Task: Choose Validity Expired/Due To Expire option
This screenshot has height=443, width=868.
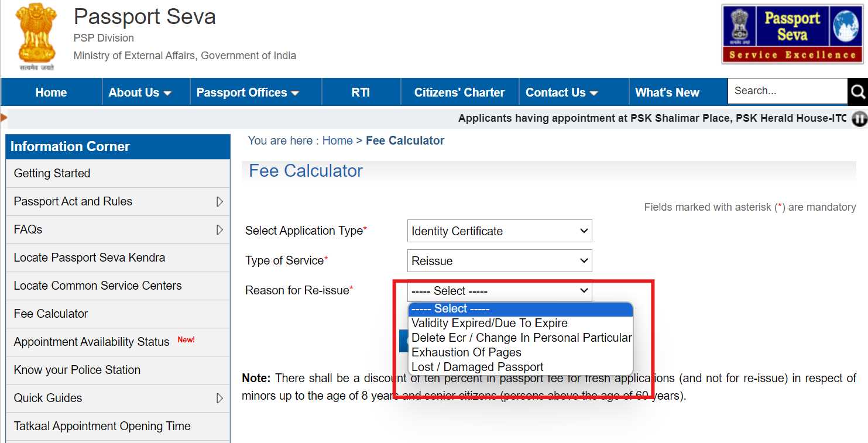Action: pos(520,323)
